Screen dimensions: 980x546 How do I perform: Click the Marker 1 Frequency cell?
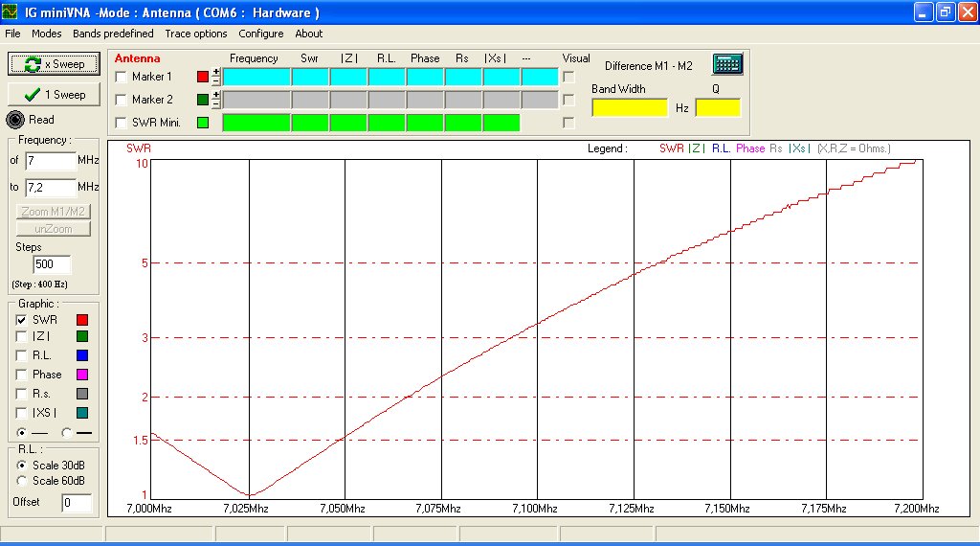click(256, 77)
